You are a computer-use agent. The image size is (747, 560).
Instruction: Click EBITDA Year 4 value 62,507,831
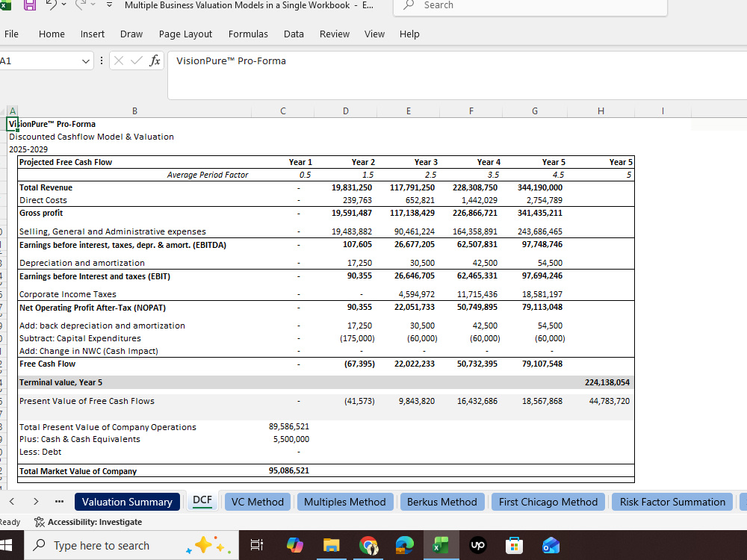[x=477, y=244]
